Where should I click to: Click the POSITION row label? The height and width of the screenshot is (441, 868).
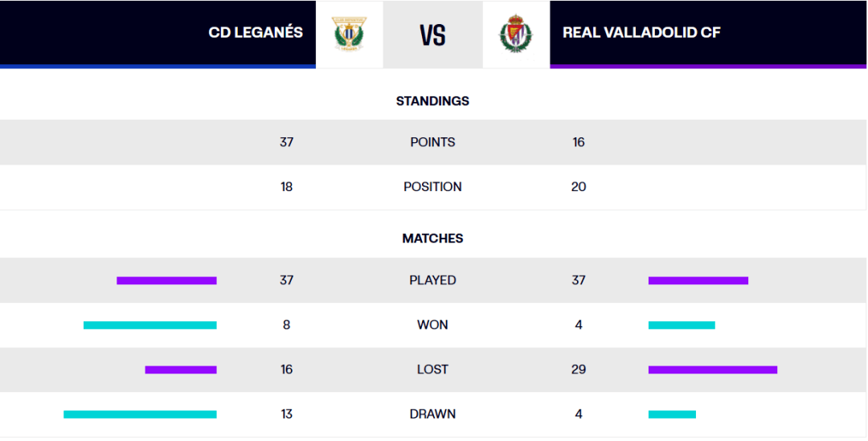432,187
